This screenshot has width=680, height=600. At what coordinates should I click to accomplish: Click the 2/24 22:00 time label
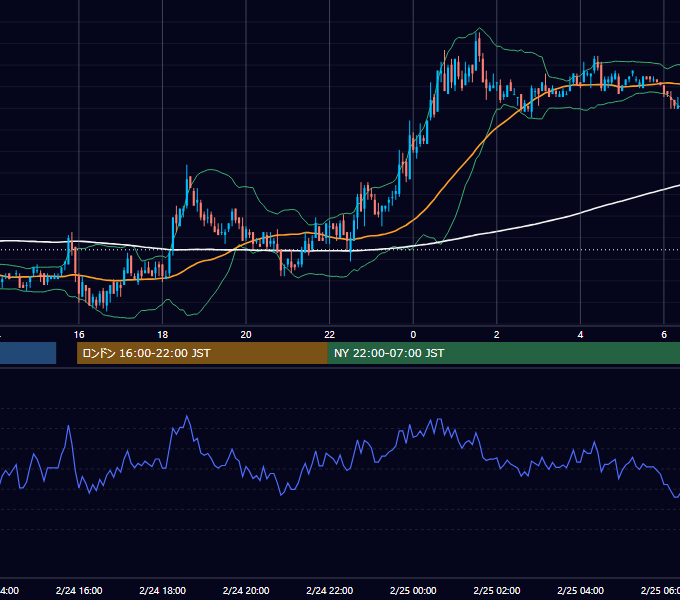(x=330, y=590)
